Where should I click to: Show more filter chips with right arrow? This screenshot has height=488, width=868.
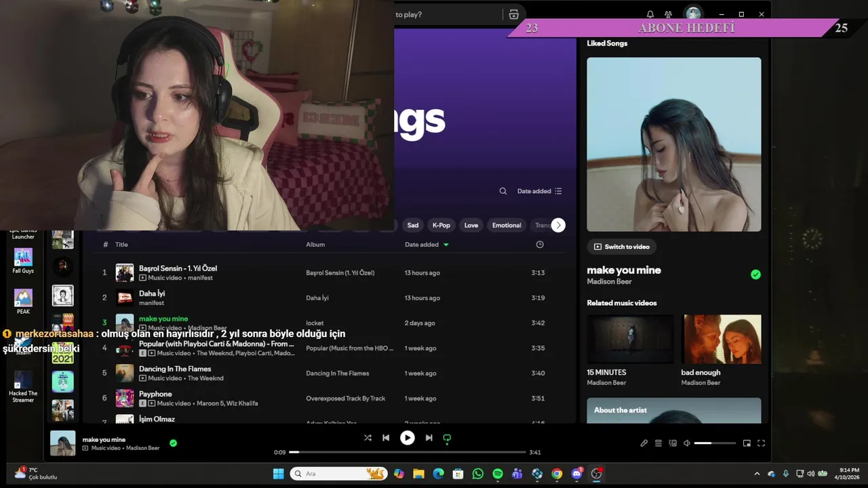(558, 225)
